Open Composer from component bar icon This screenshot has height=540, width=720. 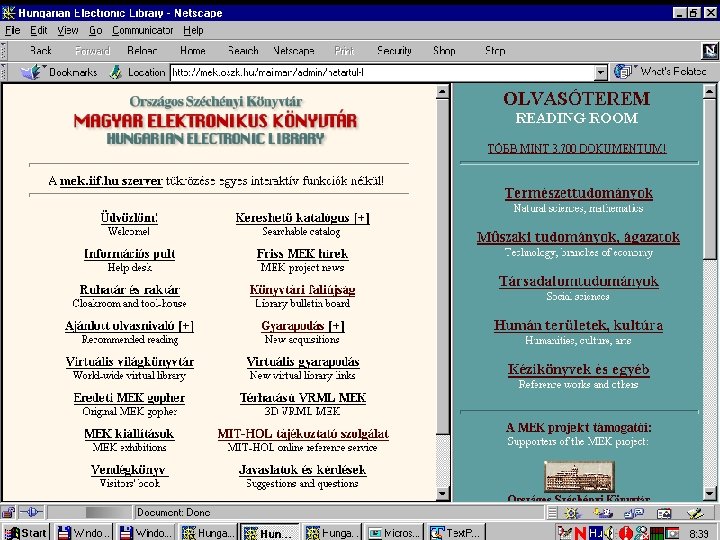pyautogui.click(x=696, y=513)
